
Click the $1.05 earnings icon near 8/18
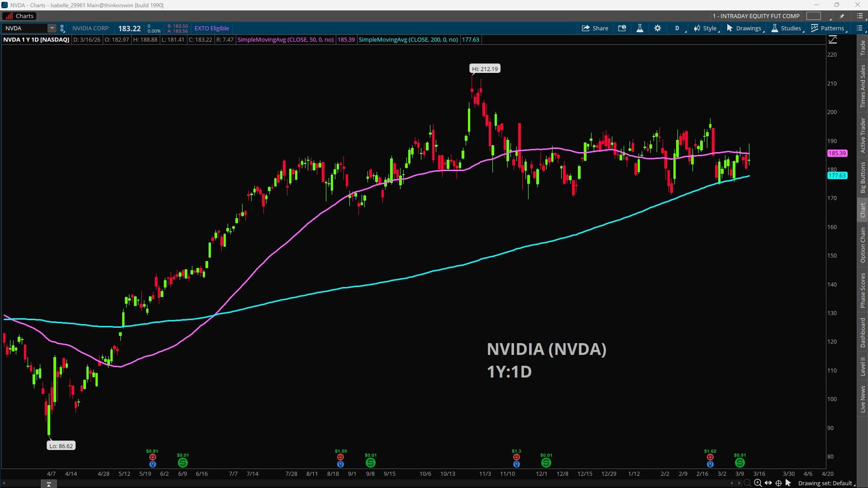coord(340,457)
